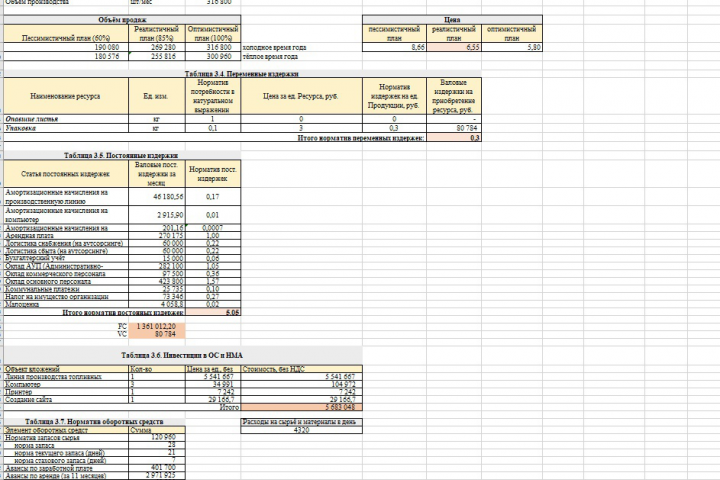Click the "Создание сайта" row label

click(x=66, y=400)
